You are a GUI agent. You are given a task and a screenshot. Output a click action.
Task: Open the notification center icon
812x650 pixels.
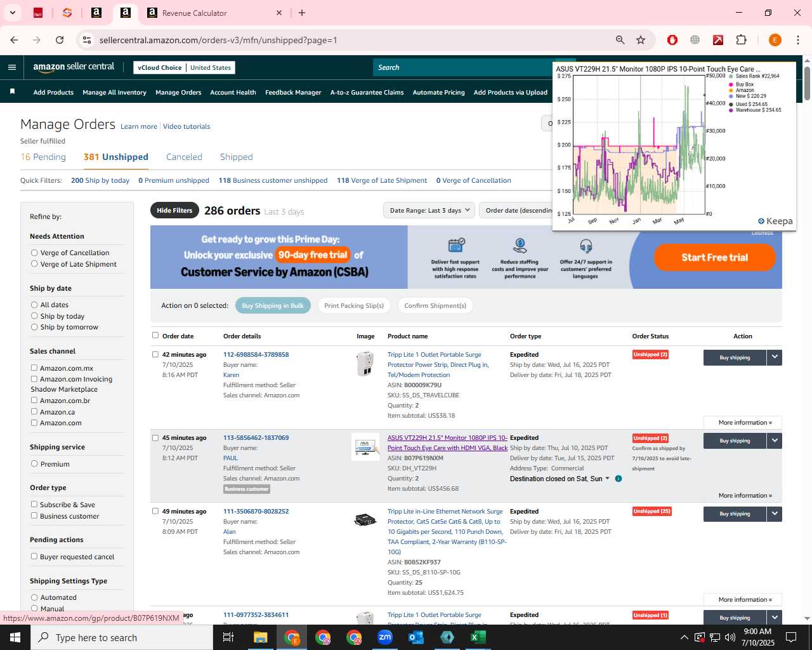[x=791, y=637]
